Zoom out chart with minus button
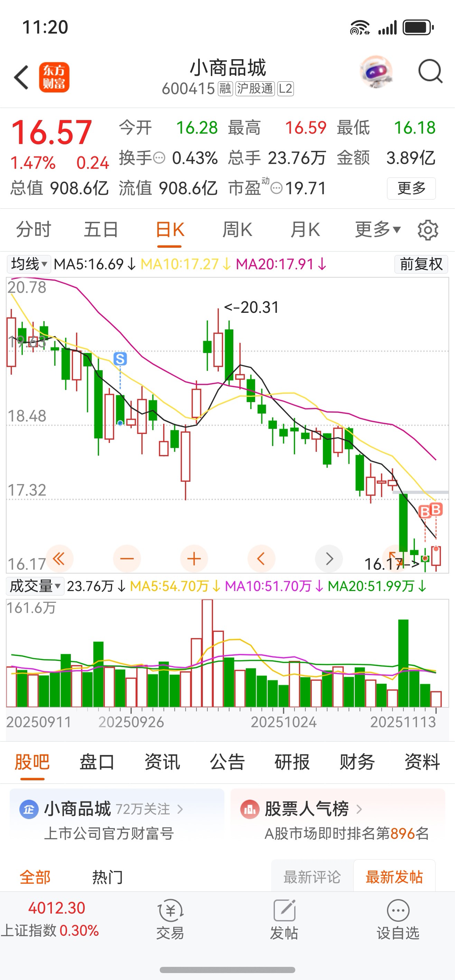Image resolution: width=455 pixels, height=980 pixels. click(x=127, y=559)
